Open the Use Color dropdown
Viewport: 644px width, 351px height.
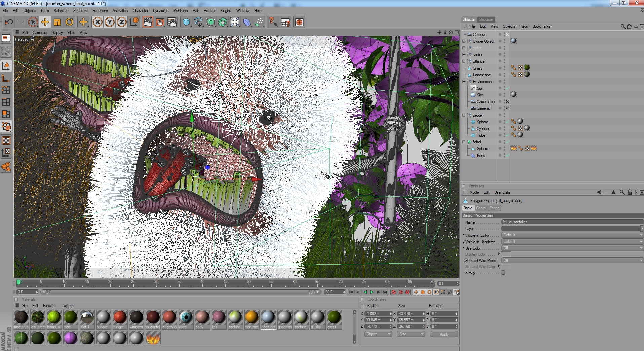pyautogui.click(x=572, y=248)
